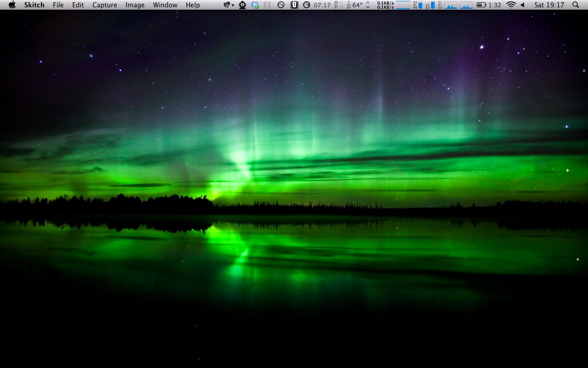Open the File menu
The height and width of the screenshot is (368, 588).
tap(58, 5)
